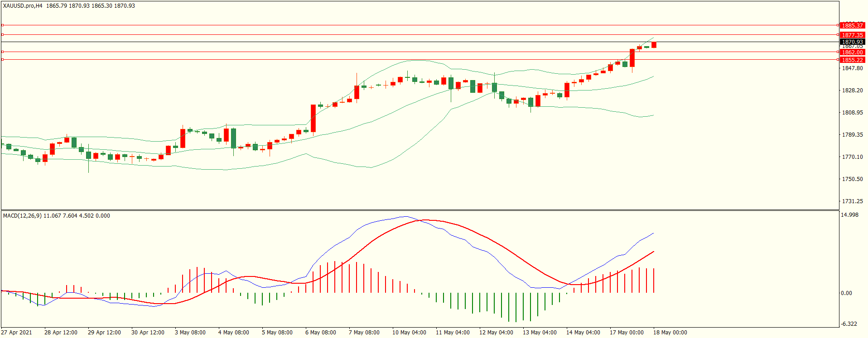The image size is (868, 338).
Task: Click the 1770.10 price scale value
Action: (x=852, y=157)
